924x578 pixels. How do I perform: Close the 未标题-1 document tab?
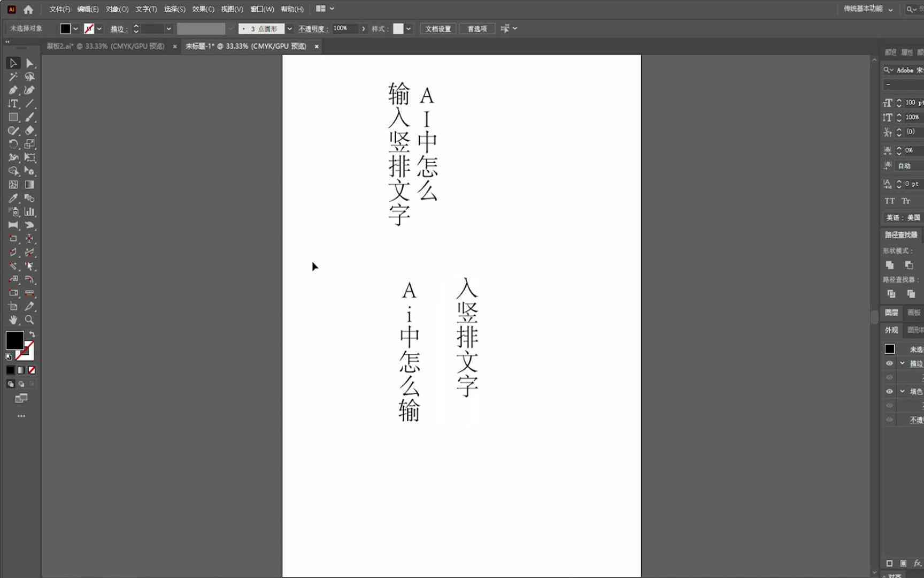317,47
